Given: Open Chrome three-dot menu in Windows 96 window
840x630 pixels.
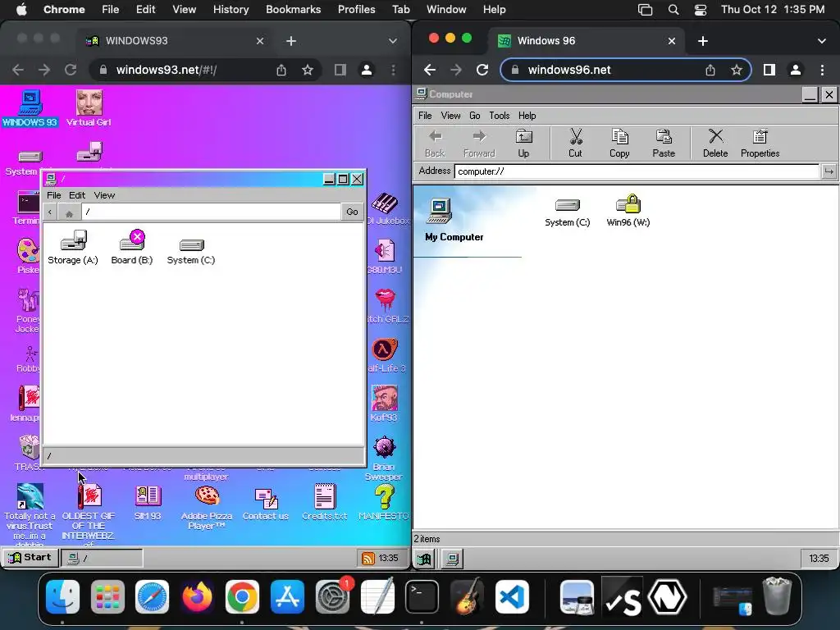Looking at the screenshot, I should 822,70.
